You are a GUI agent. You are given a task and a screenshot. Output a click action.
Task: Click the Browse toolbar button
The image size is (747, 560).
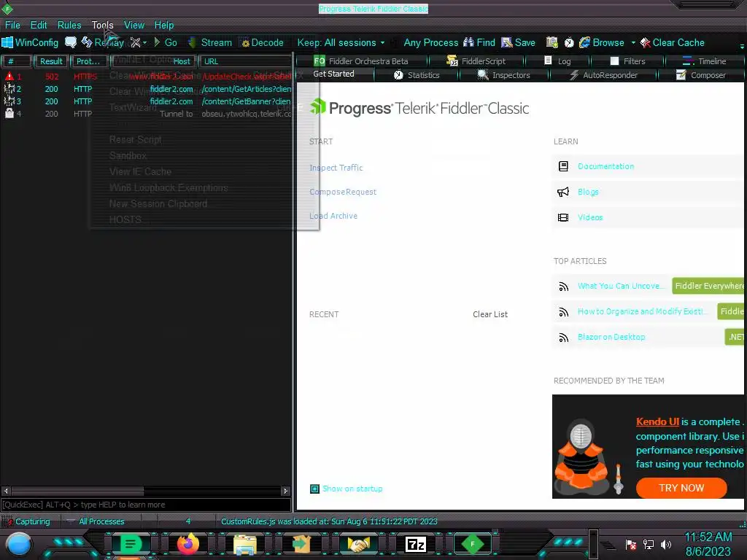[x=602, y=42]
